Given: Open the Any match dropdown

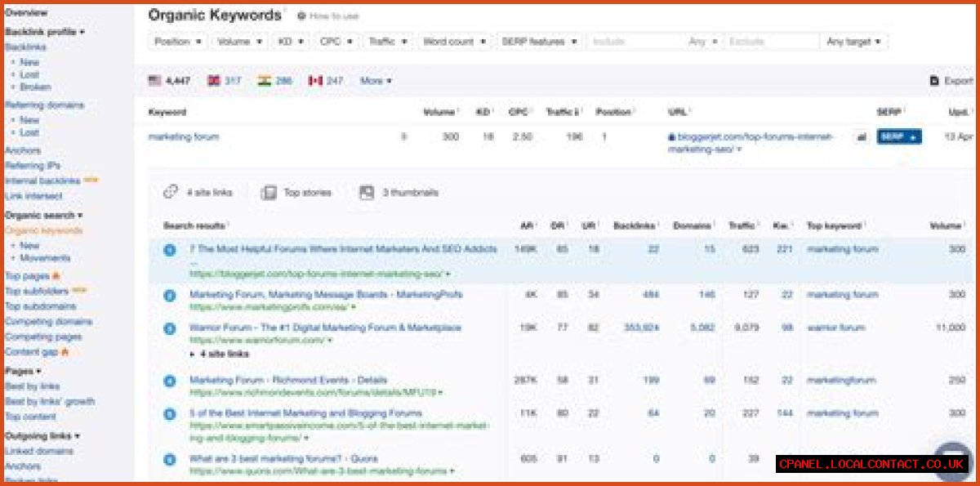Looking at the screenshot, I should (x=703, y=41).
